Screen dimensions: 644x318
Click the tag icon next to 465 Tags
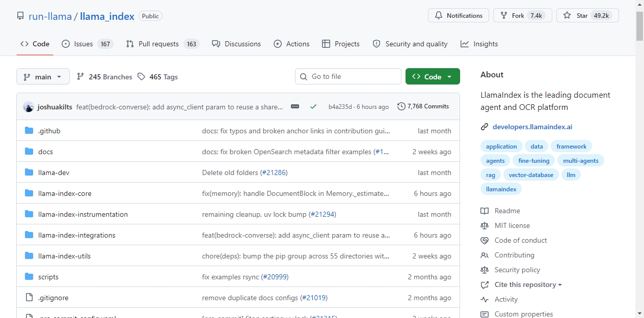(x=141, y=77)
